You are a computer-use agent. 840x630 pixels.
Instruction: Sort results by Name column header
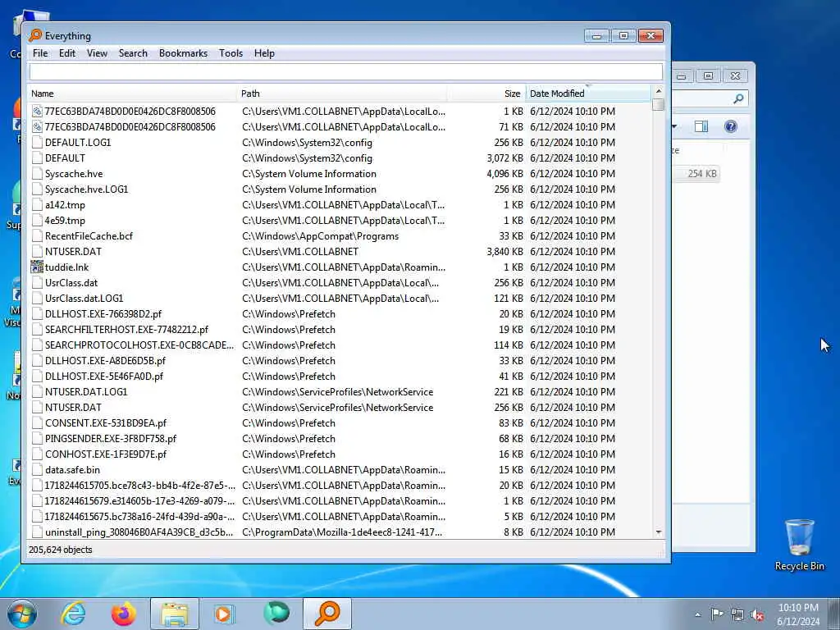132,94
